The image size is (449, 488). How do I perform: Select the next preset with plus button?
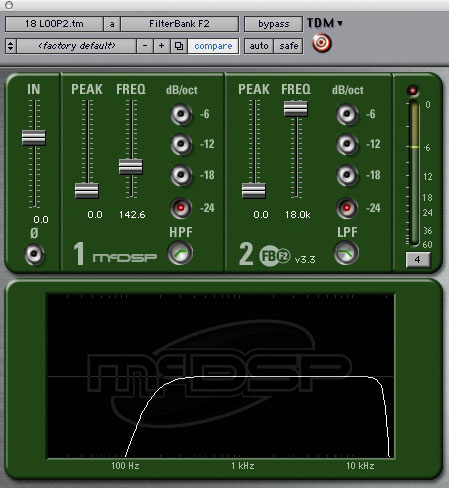(x=162, y=46)
